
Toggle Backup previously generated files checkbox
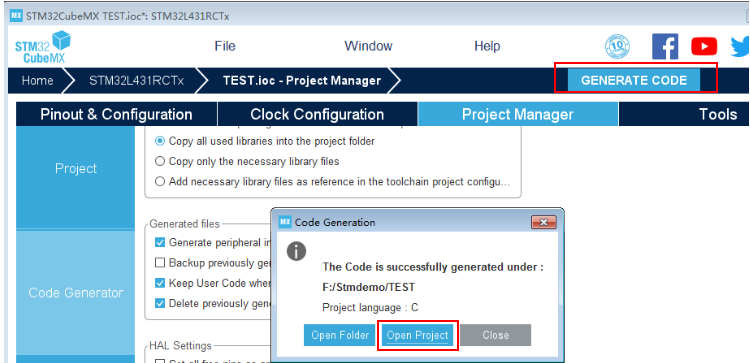(160, 263)
